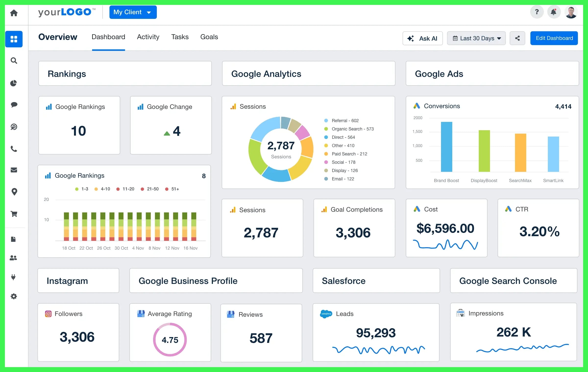Open the email sidebar icon

pos(14,170)
